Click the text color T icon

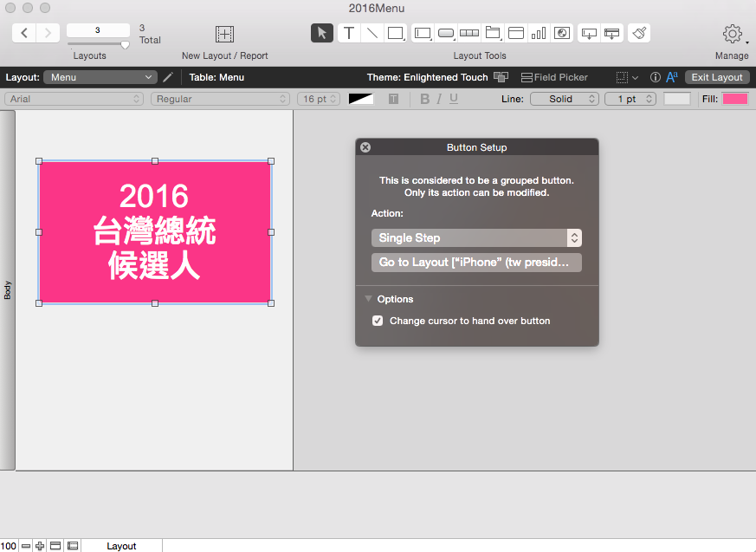click(393, 99)
